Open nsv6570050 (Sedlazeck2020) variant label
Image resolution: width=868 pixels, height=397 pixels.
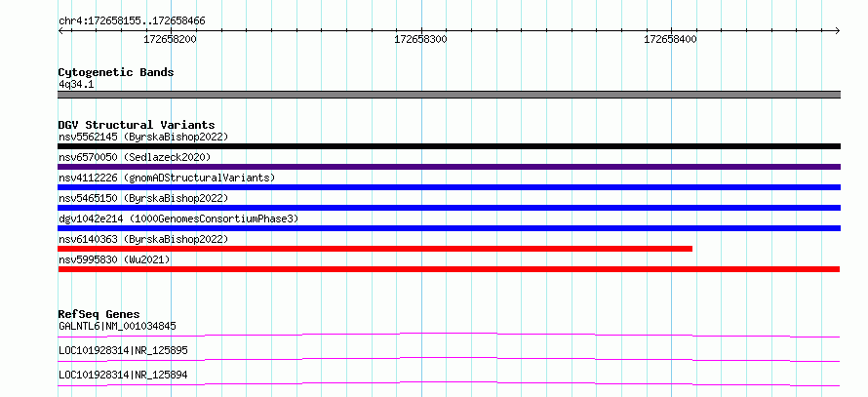click(135, 157)
